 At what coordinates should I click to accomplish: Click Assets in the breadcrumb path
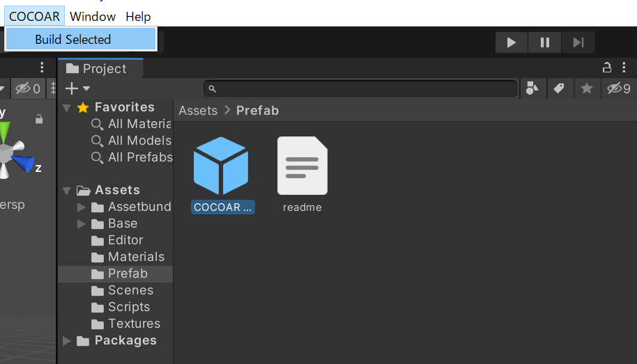pos(198,111)
